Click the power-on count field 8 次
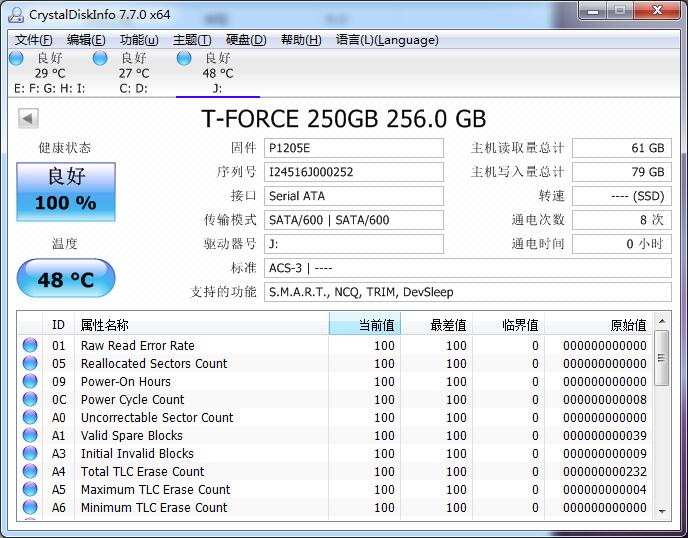 point(622,220)
